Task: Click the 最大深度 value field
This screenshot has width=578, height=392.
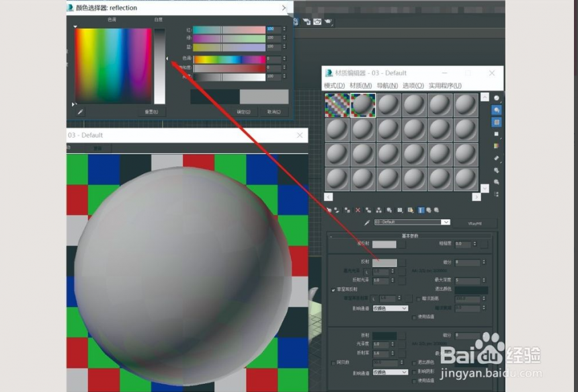Action: [468, 280]
